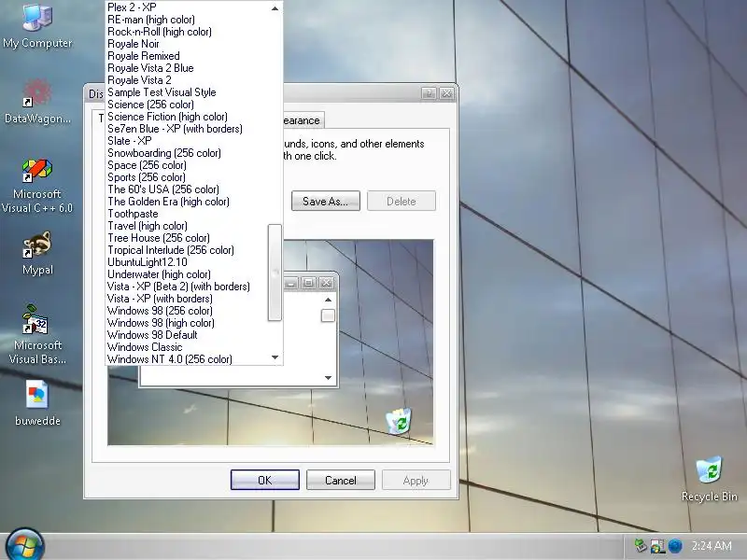Open the My Computer desktop icon
The height and width of the screenshot is (560, 747).
pyautogui.click(x=37, y=25)
